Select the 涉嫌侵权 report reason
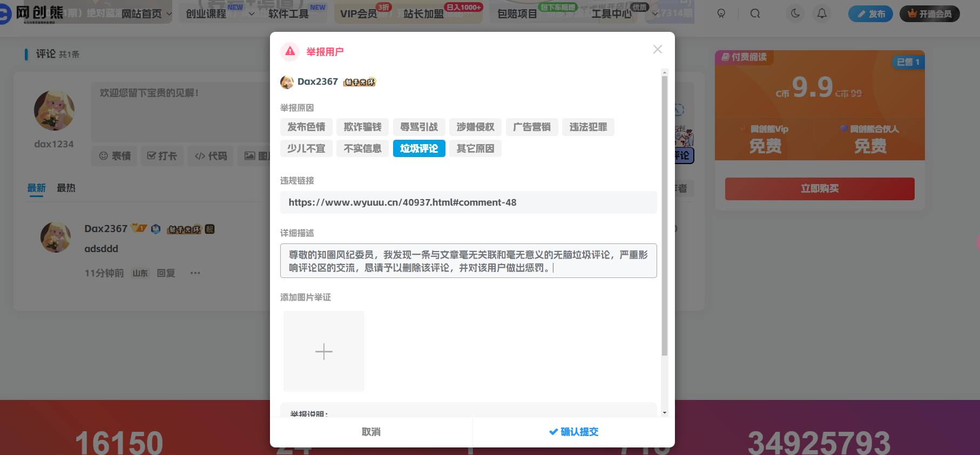Screen dimensions: 980x455 (x=476, y=127)
